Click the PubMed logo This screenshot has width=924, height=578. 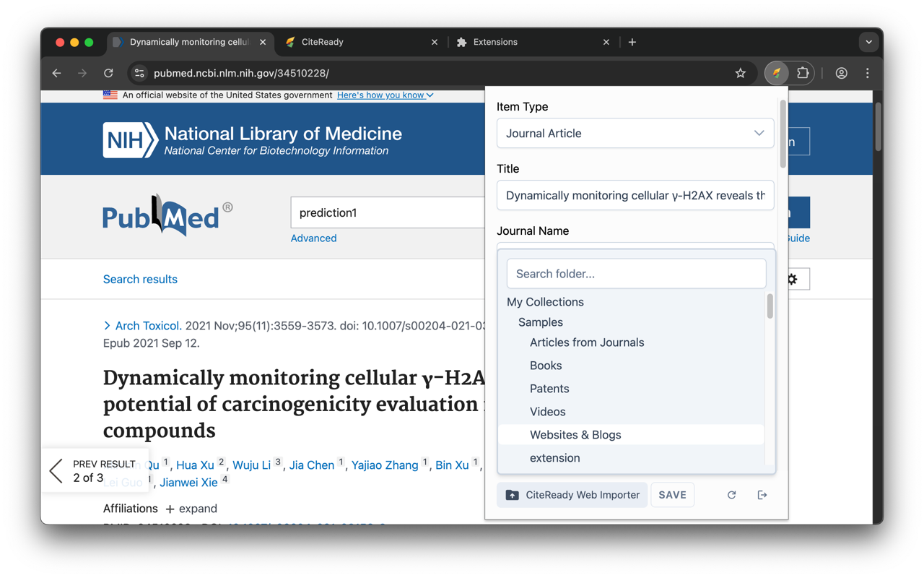point(167,215)
